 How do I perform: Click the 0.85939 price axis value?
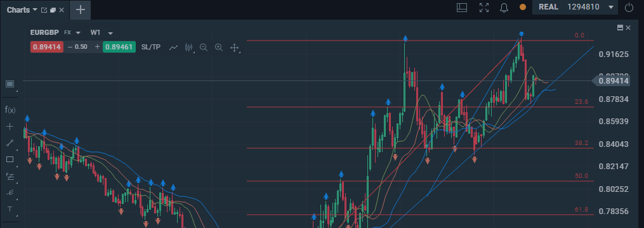pyautogui.click(x=614, y=122)
